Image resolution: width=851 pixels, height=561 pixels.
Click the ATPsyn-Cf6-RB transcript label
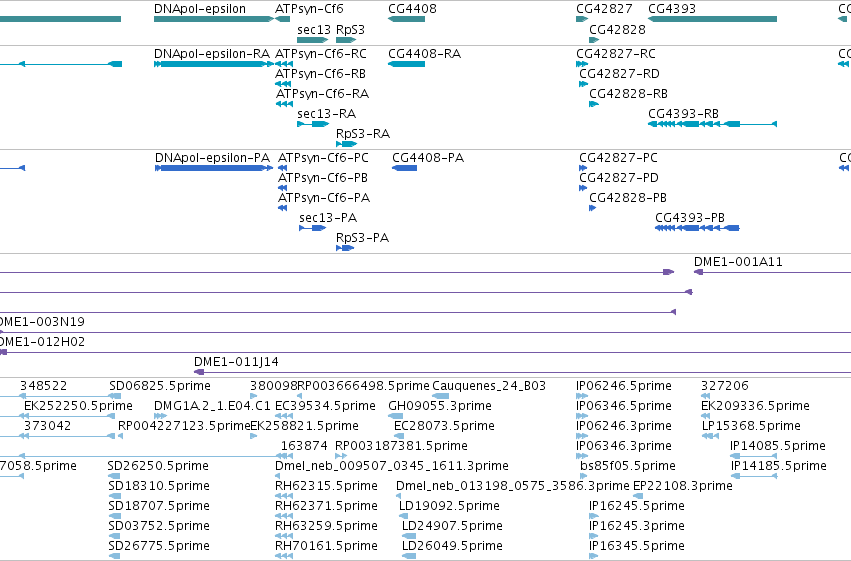point(320,74)
